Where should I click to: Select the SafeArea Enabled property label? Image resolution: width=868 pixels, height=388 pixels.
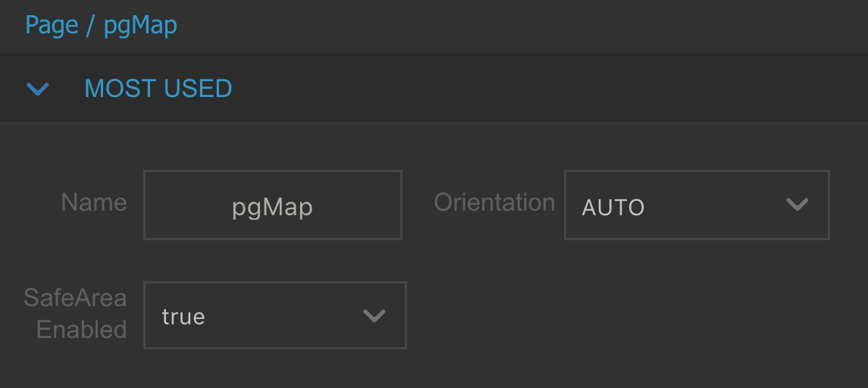(76, 314)
